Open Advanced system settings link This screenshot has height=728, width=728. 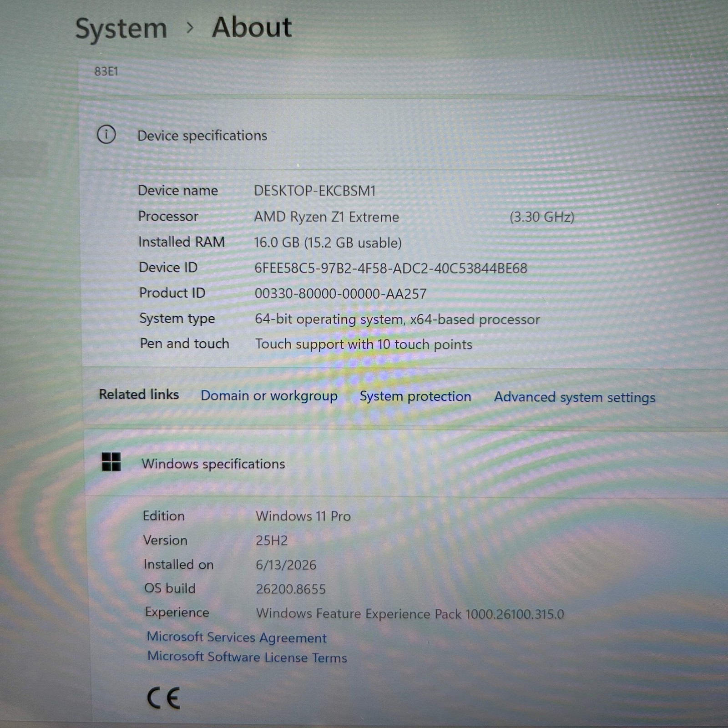(x=575, y=397)
